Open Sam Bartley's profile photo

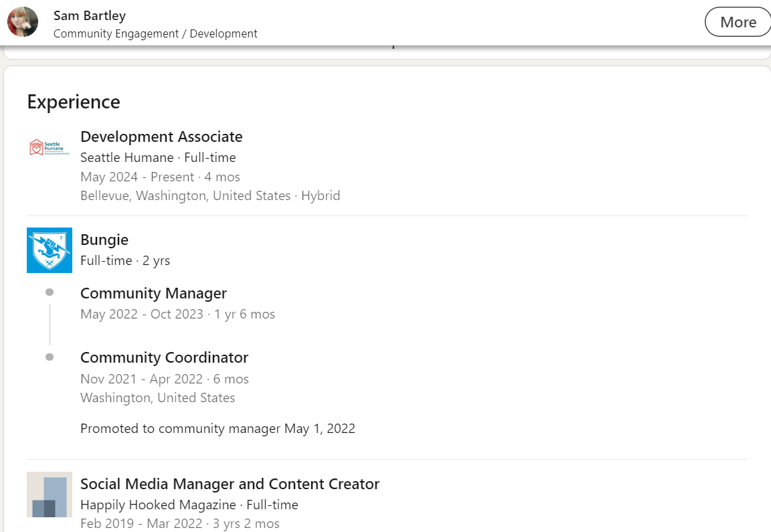pos(23,22)
